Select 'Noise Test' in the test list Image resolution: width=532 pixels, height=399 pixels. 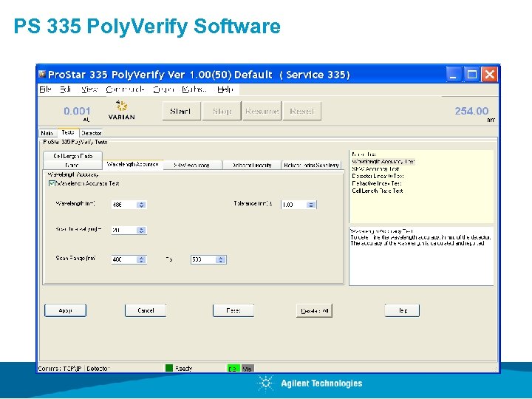point(364,154)
